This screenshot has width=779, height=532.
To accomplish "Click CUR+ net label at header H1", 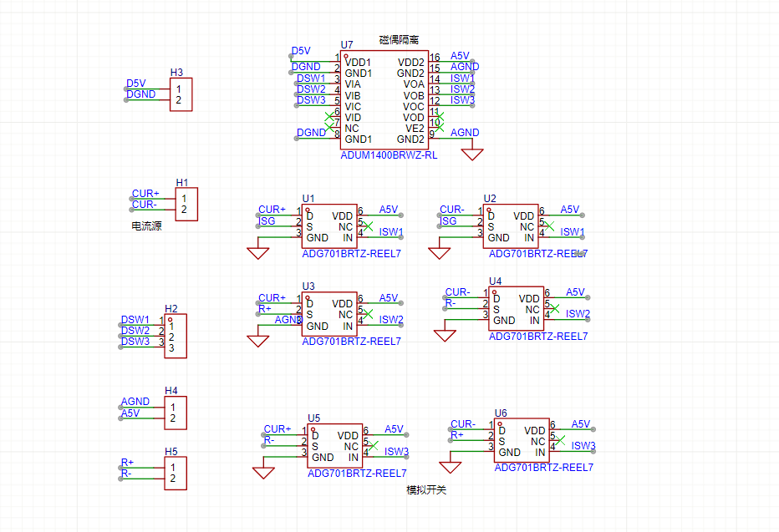I will click(x=145, y=194).
